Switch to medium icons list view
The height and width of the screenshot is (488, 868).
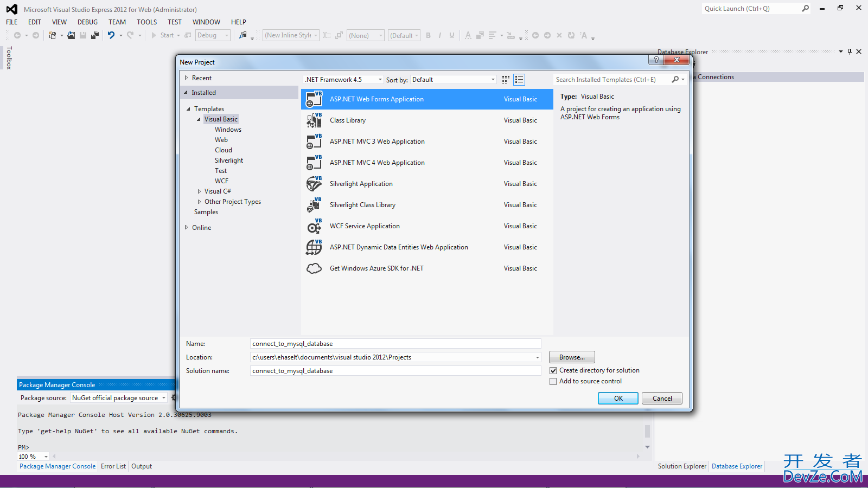point(519,80)
